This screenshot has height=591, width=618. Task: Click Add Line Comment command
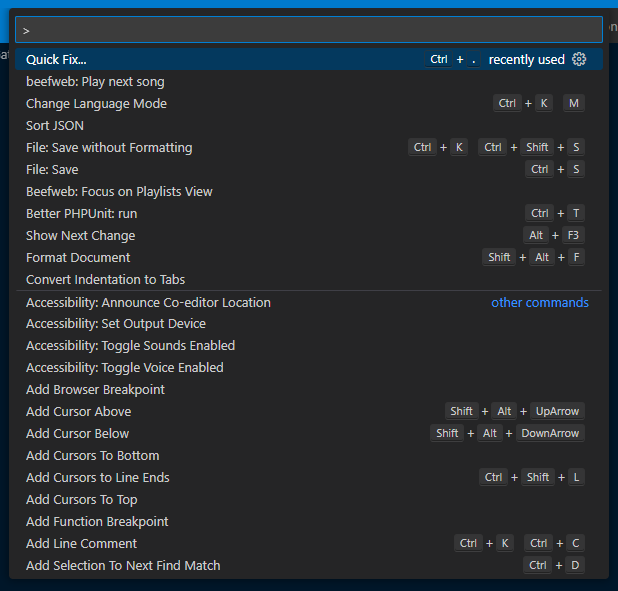[81, 544]
